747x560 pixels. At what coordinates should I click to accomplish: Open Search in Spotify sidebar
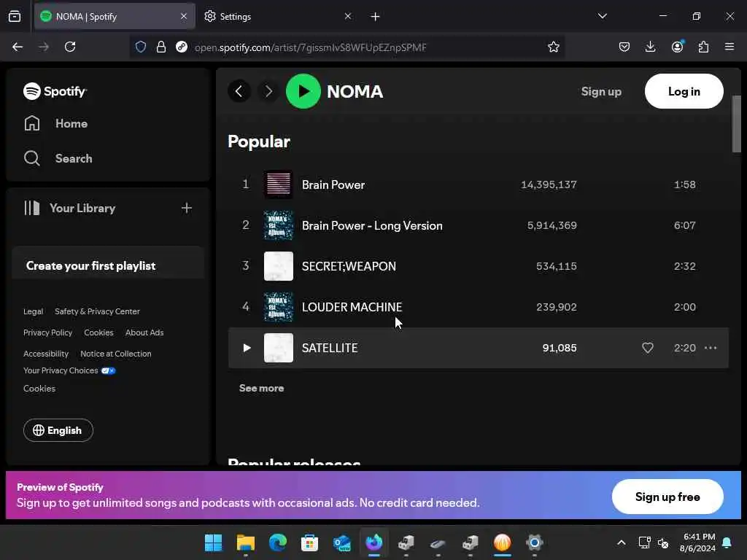point(58,158)
